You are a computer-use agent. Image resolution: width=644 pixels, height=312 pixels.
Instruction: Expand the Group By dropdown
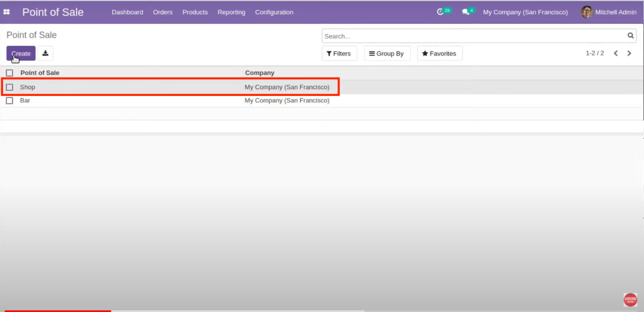(x=386, y=54)
